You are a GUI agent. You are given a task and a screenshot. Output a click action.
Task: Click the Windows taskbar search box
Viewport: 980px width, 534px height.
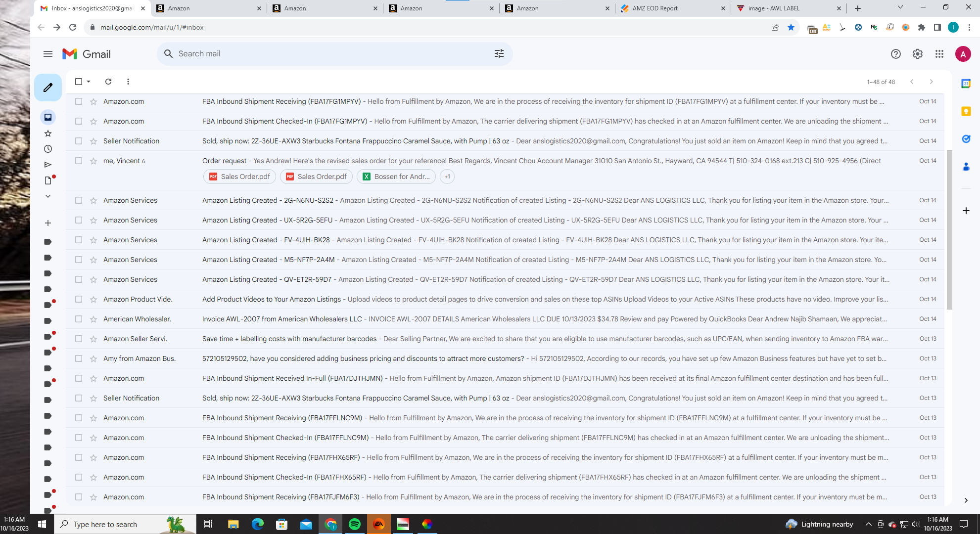(125, 524)
